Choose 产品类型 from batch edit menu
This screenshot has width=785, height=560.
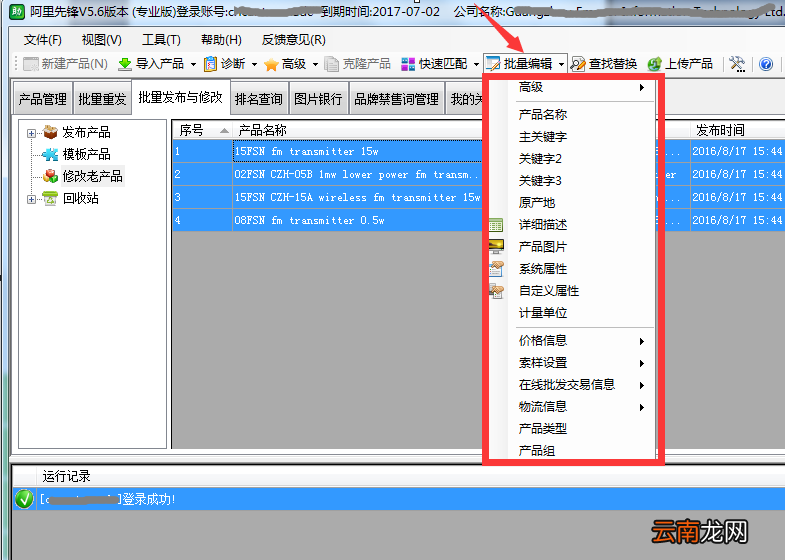click(x=543, y=428)
